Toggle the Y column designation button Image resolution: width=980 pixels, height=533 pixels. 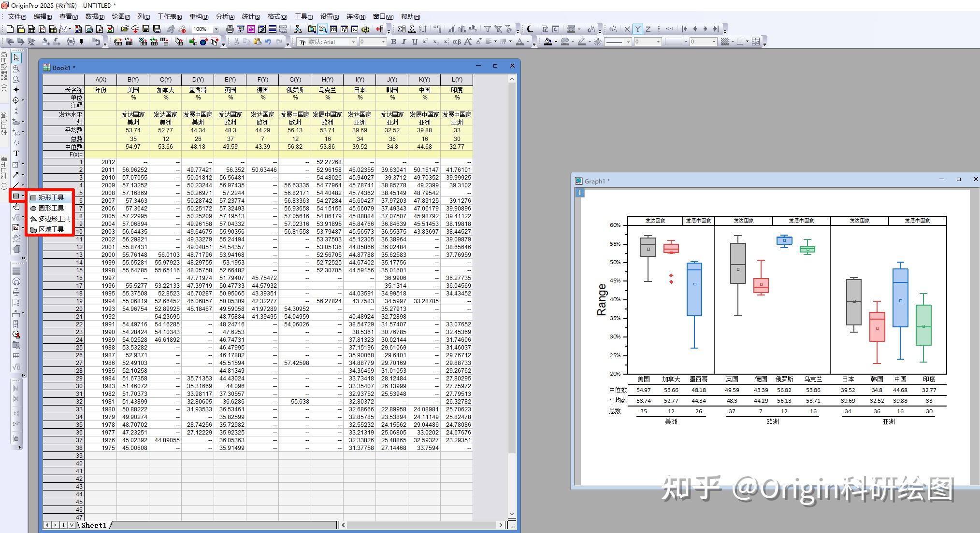[638, 29]
